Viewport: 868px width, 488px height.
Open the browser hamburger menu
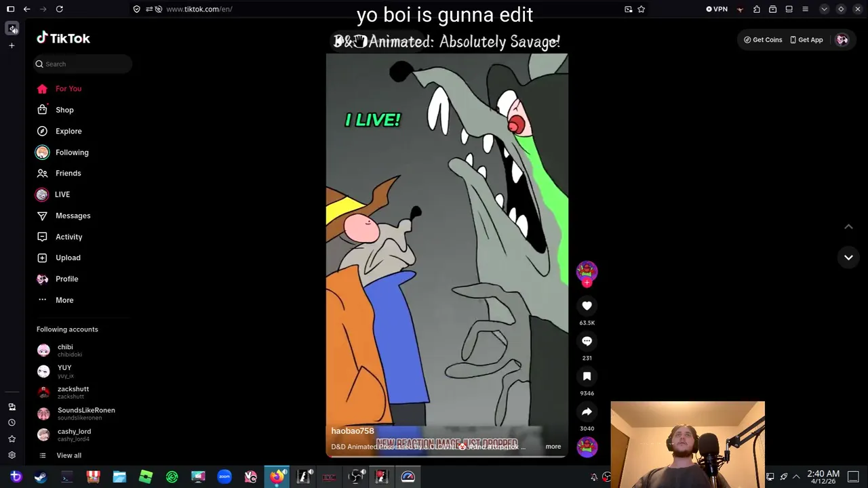pos(806,9)
